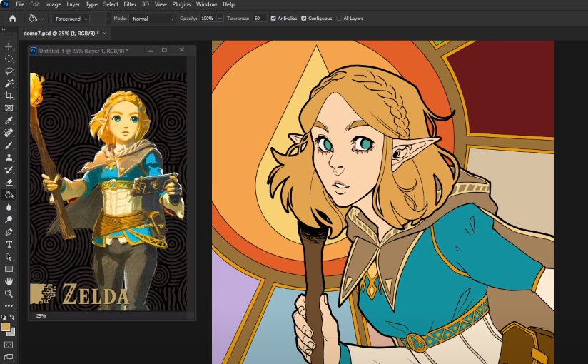The height and width of the screenshot is (364, 588).
Task: Select the History Brush tool
Action: [x=9, y=170]
